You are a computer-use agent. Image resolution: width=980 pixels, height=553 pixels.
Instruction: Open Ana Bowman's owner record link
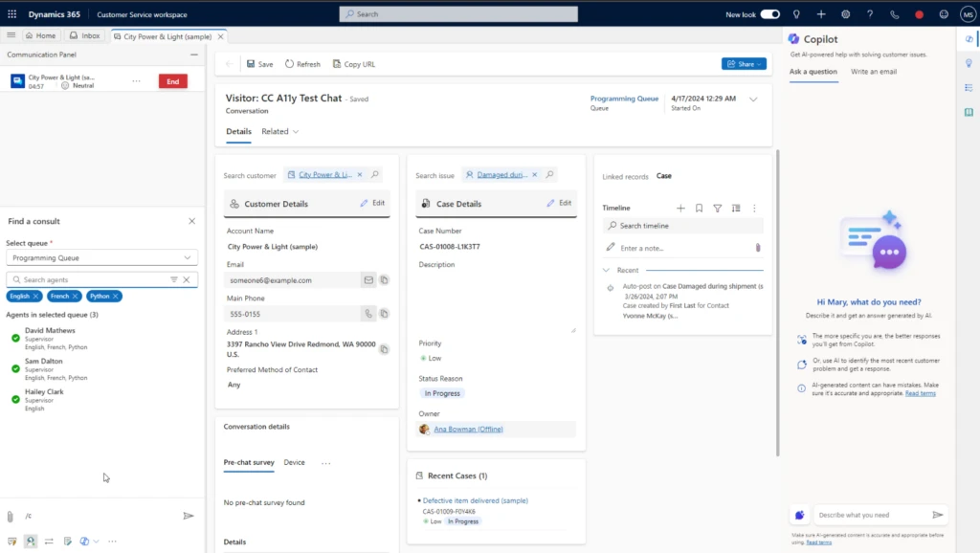click(x=468, y=429)
